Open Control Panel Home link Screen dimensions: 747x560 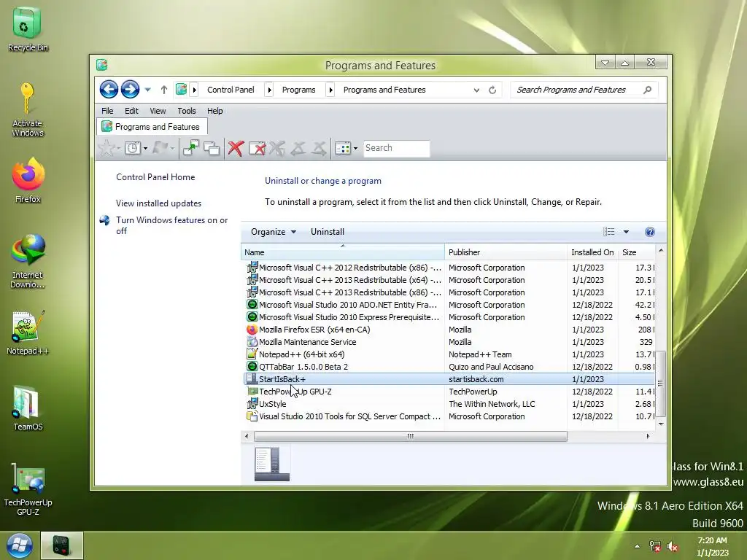[155, 177]
